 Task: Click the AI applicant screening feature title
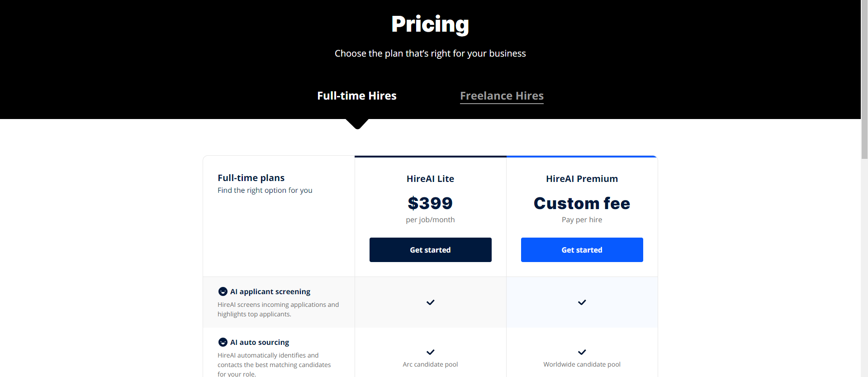[270, 291]
